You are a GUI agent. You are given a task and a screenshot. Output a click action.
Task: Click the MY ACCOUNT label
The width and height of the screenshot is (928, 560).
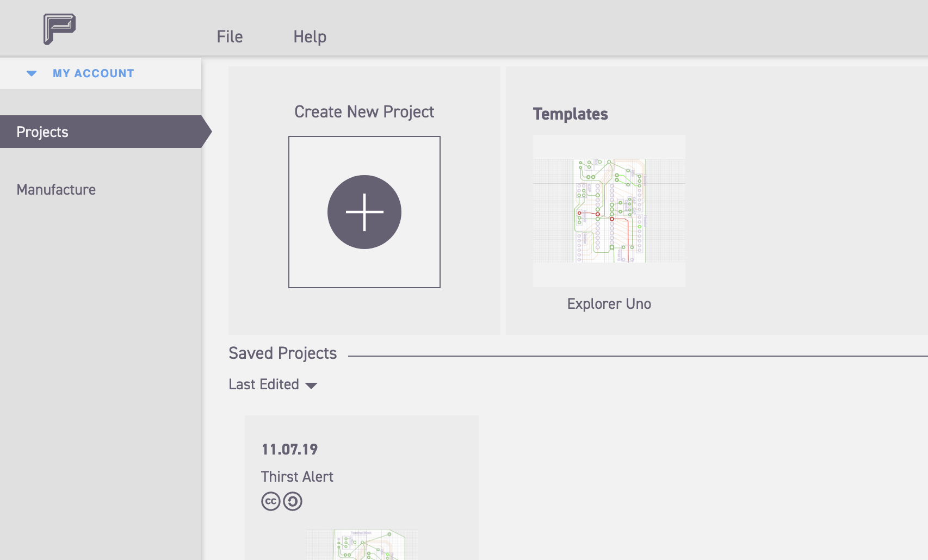[94, 73]
